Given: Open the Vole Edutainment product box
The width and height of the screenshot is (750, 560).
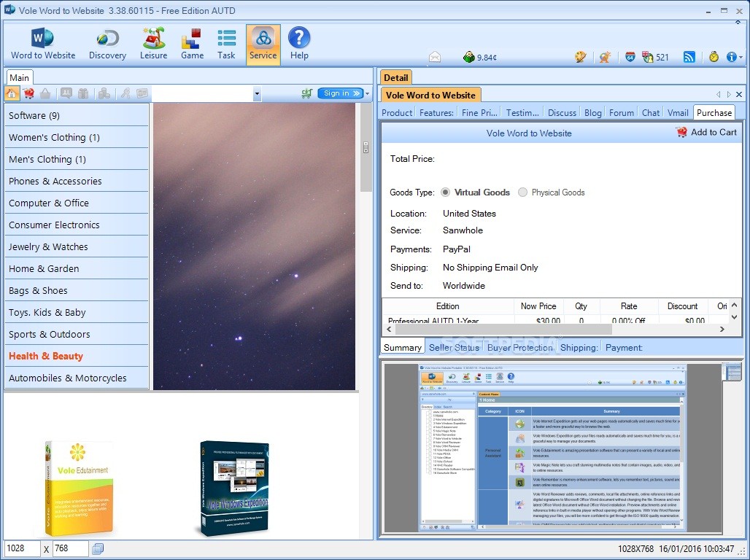Looking at the screenshot, I should tap(78, 489).
